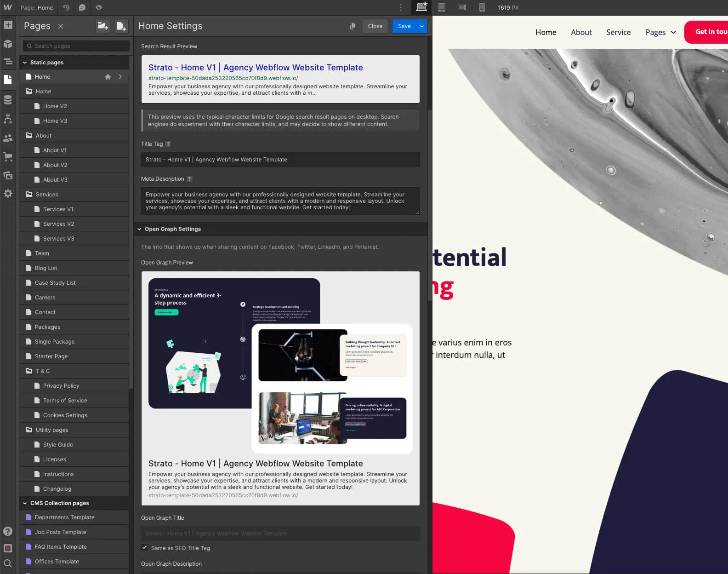
Task: Click the Page: Home label in top bar
Action: pos(37,7)
